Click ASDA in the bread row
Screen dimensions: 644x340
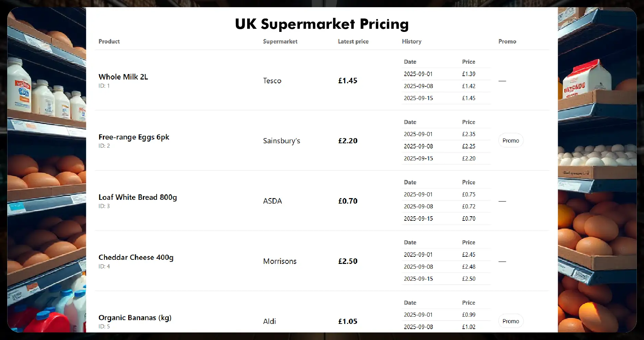coord(272,201)
